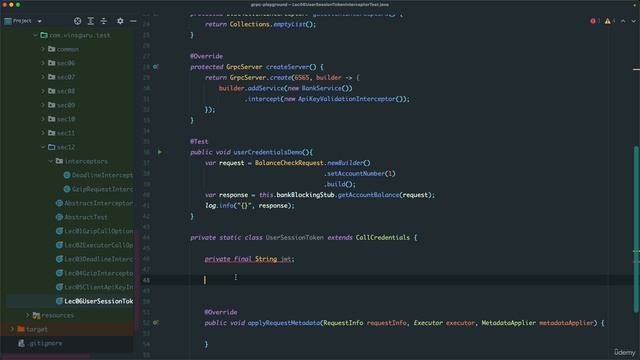Click Collections.emptyList return statement

coord(260,24)
